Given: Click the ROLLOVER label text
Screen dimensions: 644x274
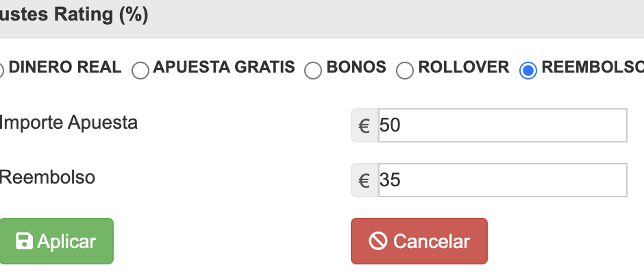Looking at the screenshot, I should (464, 67).
